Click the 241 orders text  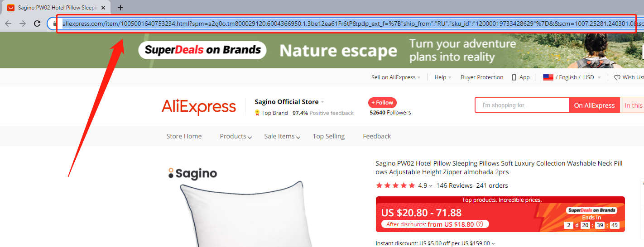click(x=492, y=185)
